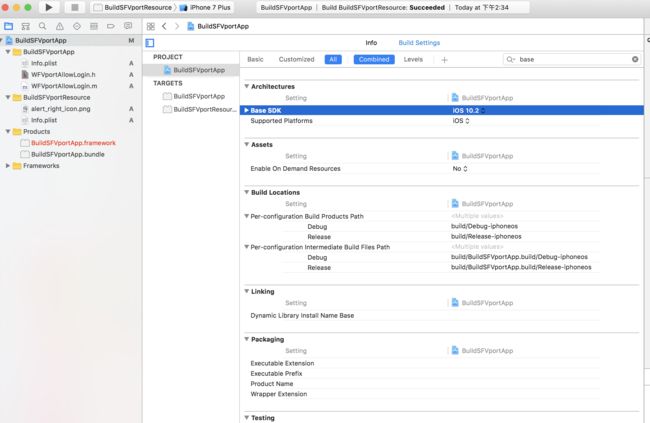Image resolution: width=650 pixels, height=423 pixels.
Task: Select the Combined view button
Action: pyautogui.click(x=374, y=59)
